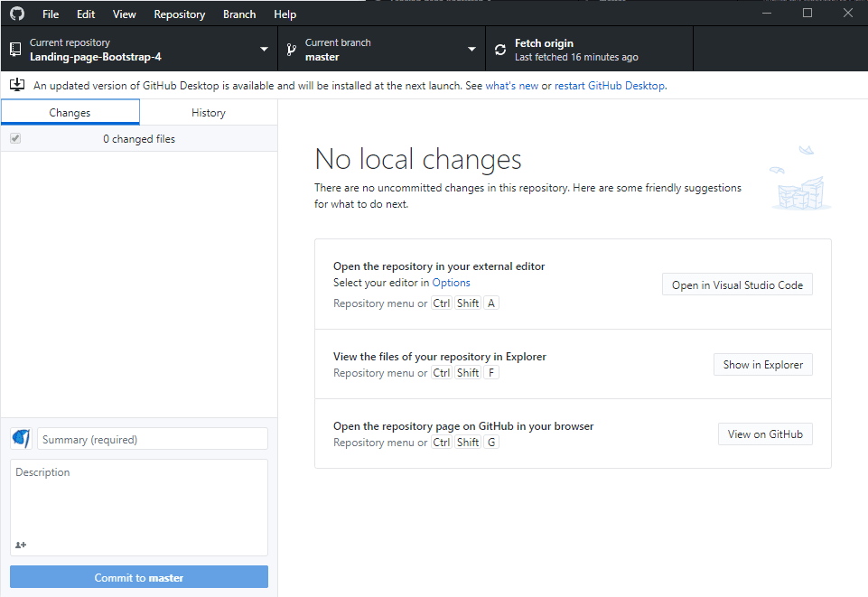Image resolution: width=868 pixels, height=597 pixels.
Task: Open the File menu
Action: pyautogui.click(x=51, y=14)
